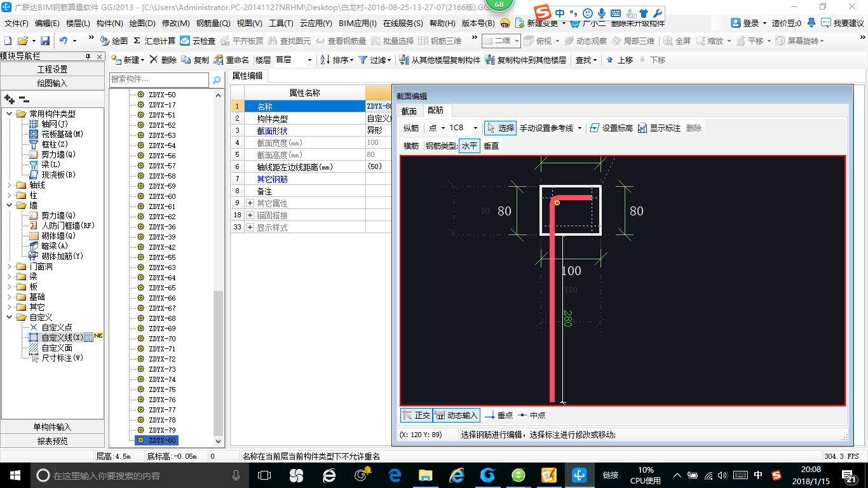Move the component up with 上移
Viewport: 868px width, 488px height.
coord(620,60)
